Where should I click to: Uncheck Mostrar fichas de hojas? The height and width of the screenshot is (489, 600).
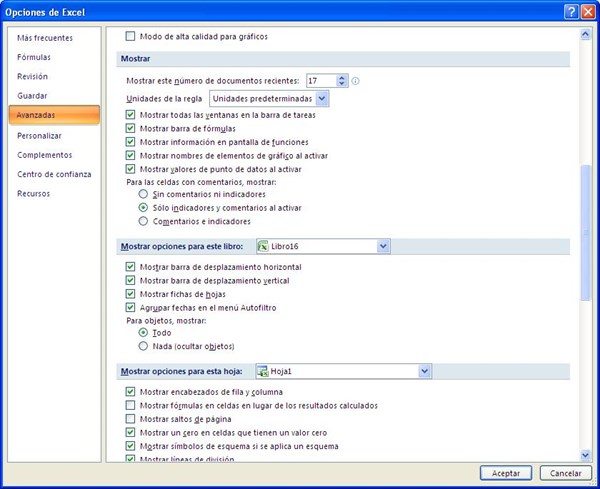tap(130, 294)
